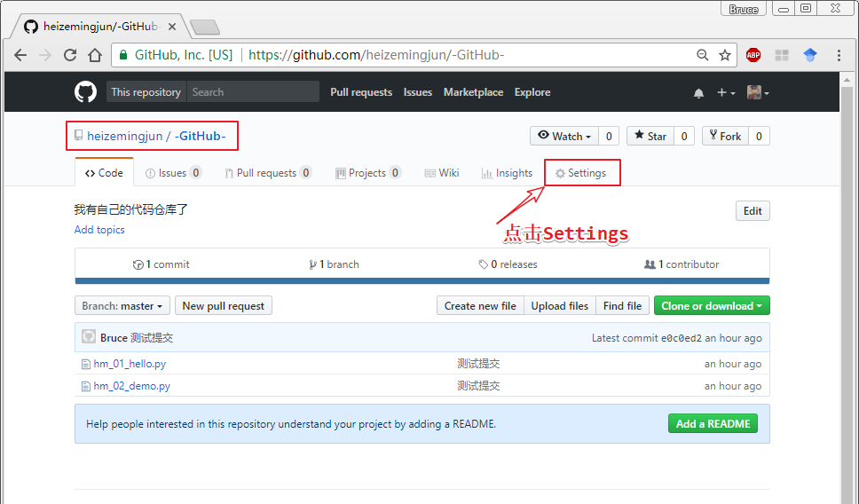This screenshot has width=859, height=504.
Task: Star this repository
Action: (x=650, y=136)
